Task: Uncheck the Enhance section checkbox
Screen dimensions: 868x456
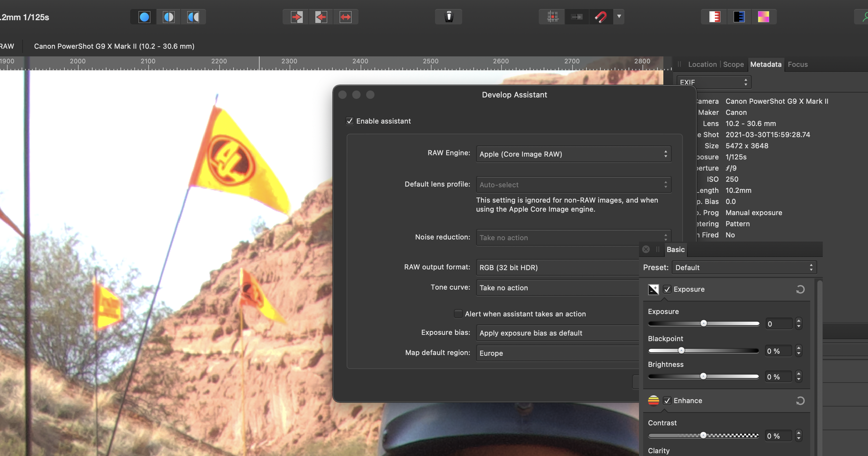Action: 667,401
